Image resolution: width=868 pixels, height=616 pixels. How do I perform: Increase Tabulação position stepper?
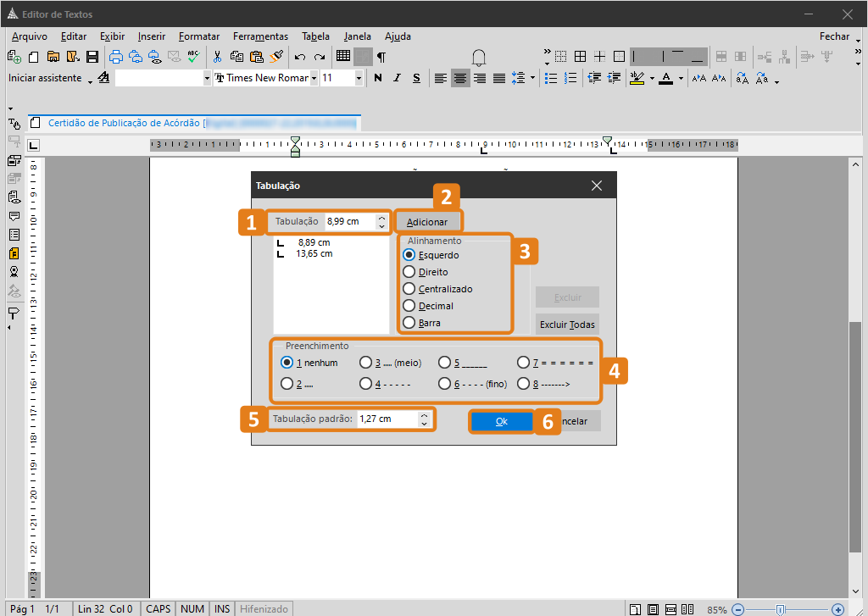tap(382, 218)
